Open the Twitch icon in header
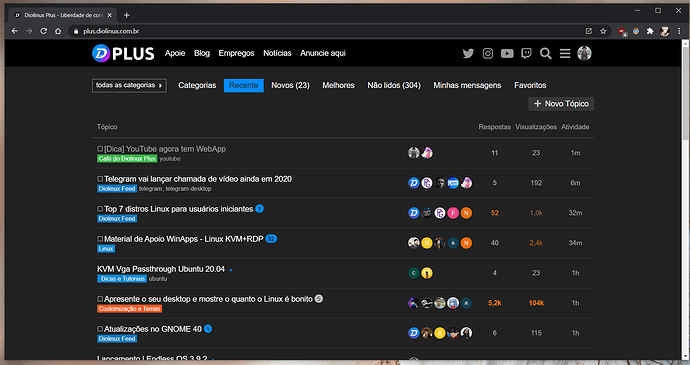This screenshot has width=690, height=365. [x=526, y=53]
